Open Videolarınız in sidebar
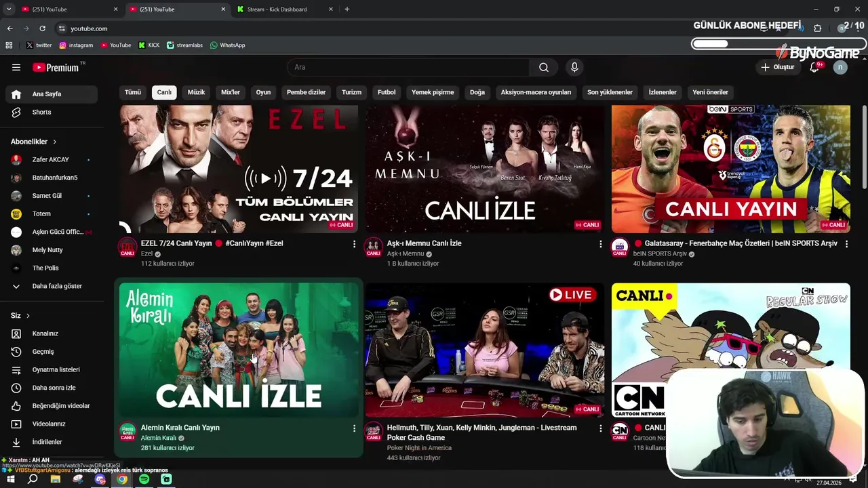 point(51,424)
